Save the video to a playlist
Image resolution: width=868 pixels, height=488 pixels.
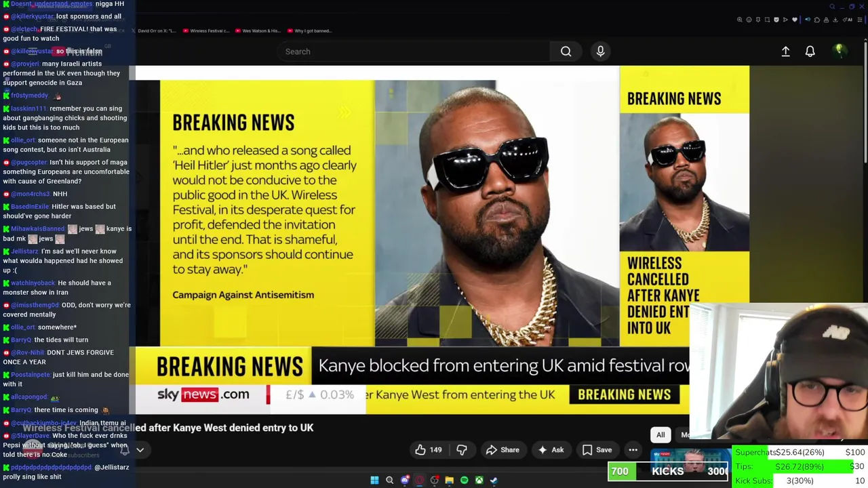coord(597,450)
